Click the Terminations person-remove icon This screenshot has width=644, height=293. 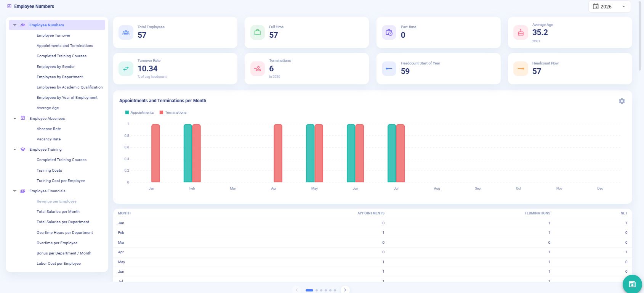pos(258,69)
